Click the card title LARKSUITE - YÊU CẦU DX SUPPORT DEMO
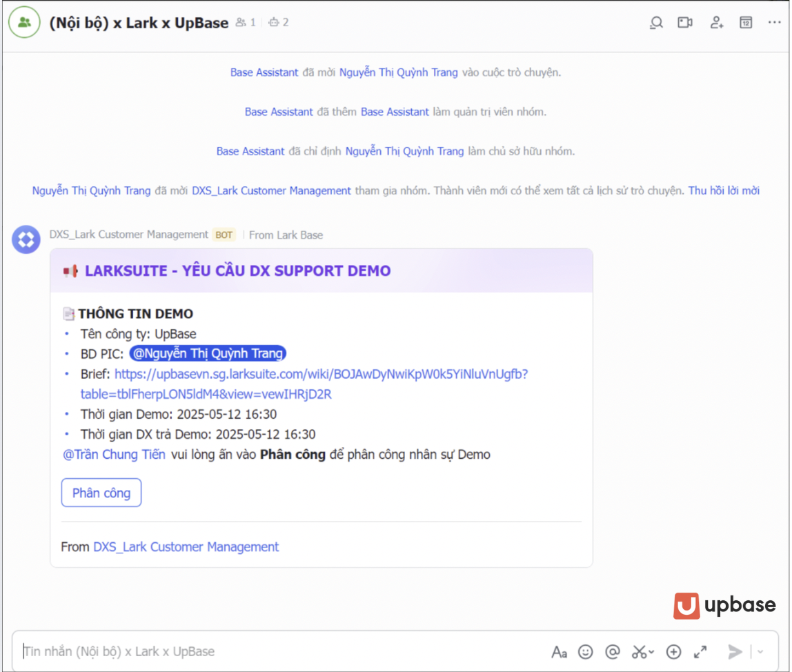The height and width of the screenshot is (672, 792). (x=237, y=271)
